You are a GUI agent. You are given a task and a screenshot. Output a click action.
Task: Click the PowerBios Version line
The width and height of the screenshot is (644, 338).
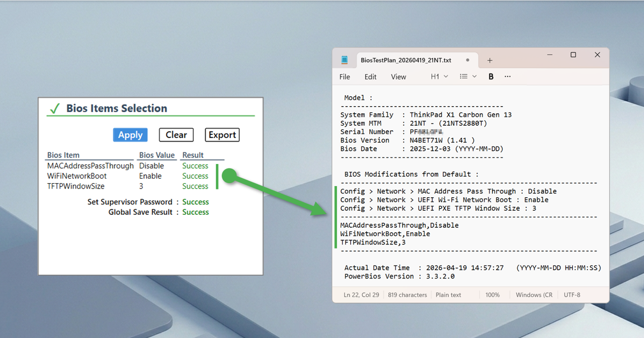click(399, 276)
